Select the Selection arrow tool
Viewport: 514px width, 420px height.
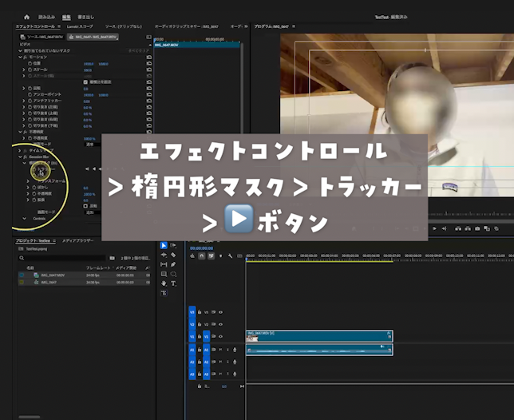164,245
